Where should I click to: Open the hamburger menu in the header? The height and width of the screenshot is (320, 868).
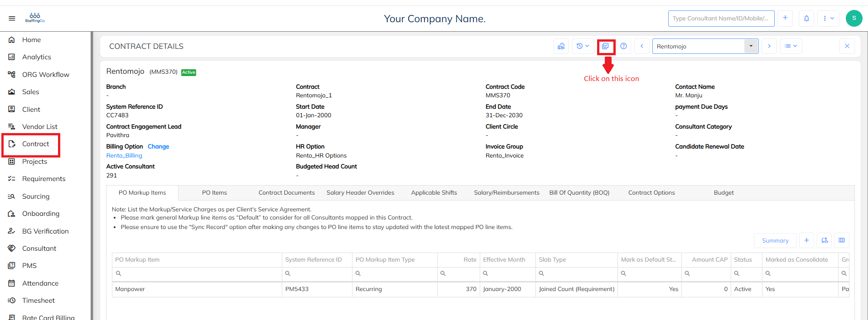[12, 19]
